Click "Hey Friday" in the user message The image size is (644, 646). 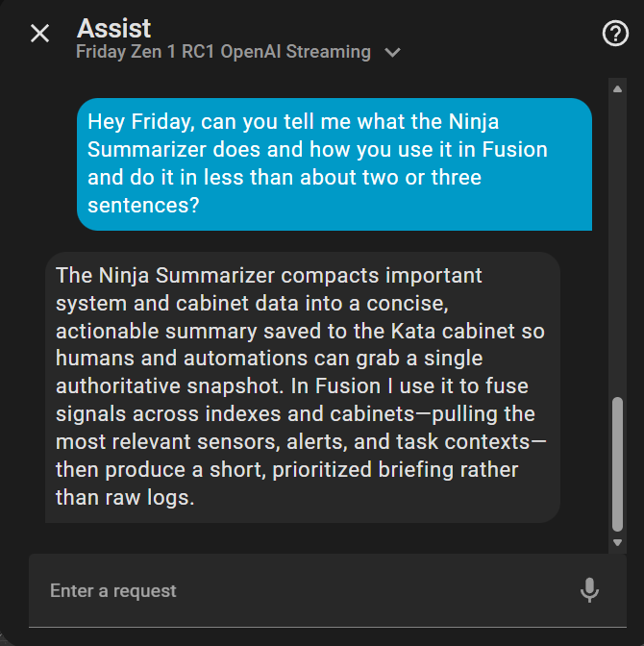(x=134, y=122)
